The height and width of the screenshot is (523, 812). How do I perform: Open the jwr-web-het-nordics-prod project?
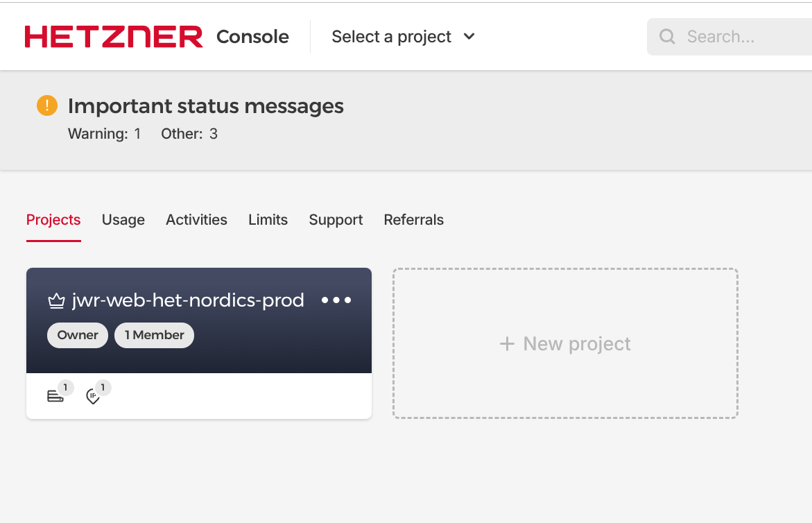(188, 300)
